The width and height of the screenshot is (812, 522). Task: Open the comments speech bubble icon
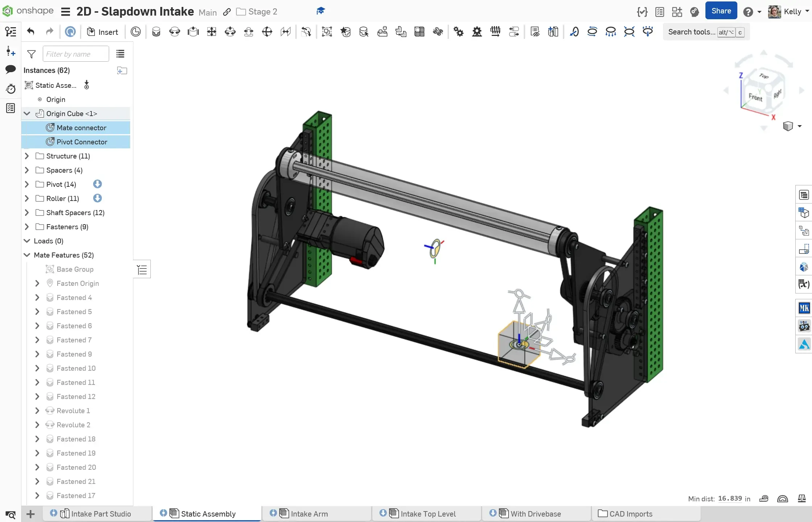coord(11,69)
